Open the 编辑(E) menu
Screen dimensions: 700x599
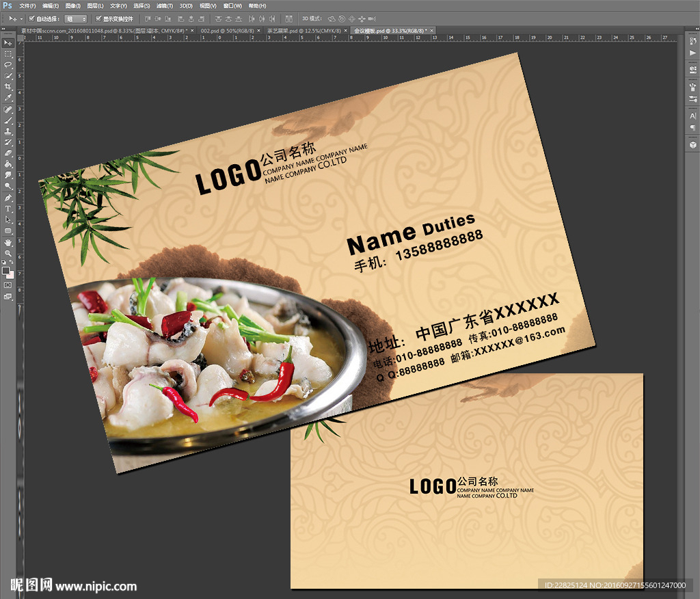coord(51,5)
